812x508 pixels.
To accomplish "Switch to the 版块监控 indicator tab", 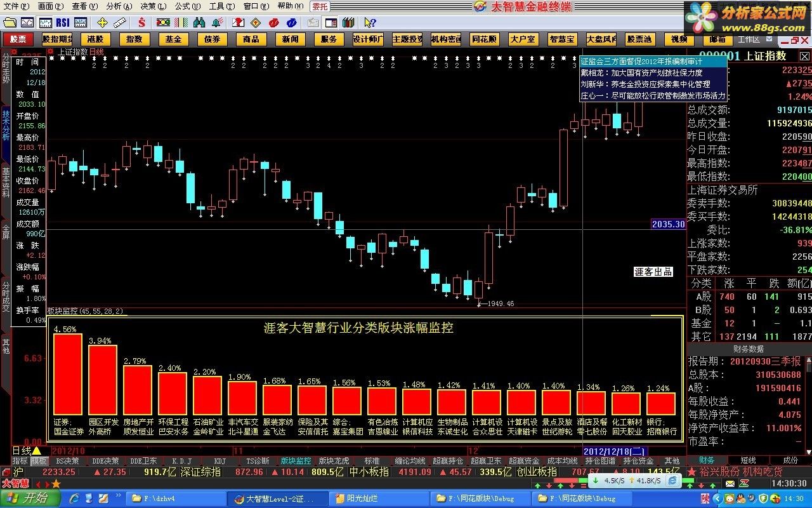I will coord(296,460).
